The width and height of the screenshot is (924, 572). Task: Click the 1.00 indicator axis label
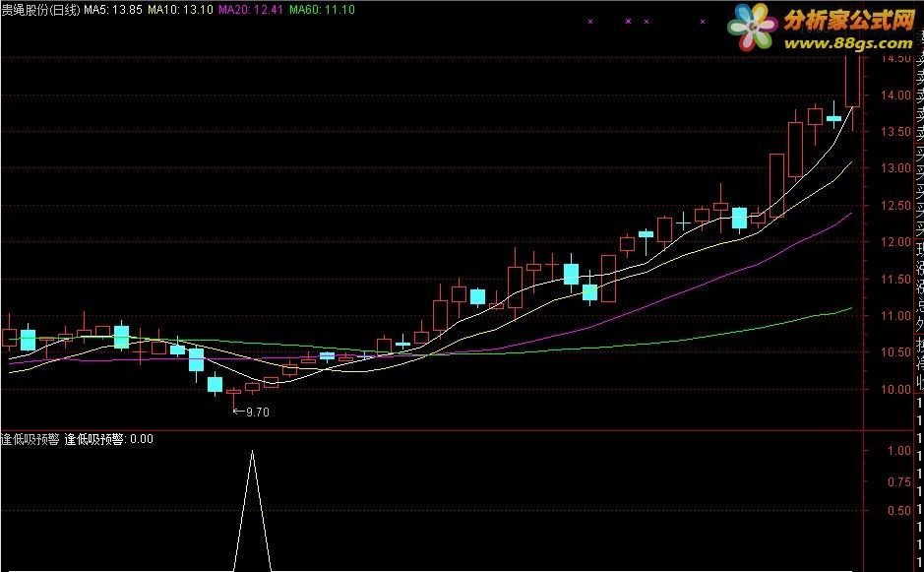point(899,451)
